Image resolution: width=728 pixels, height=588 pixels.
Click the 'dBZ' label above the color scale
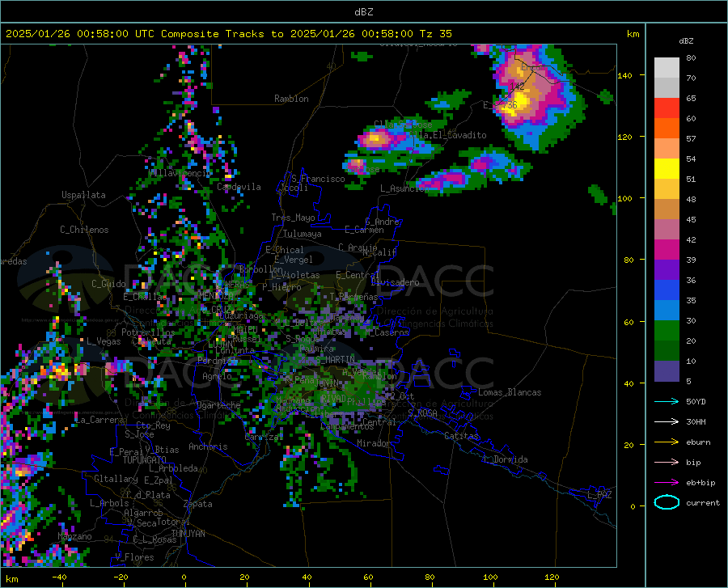point(686,40)
